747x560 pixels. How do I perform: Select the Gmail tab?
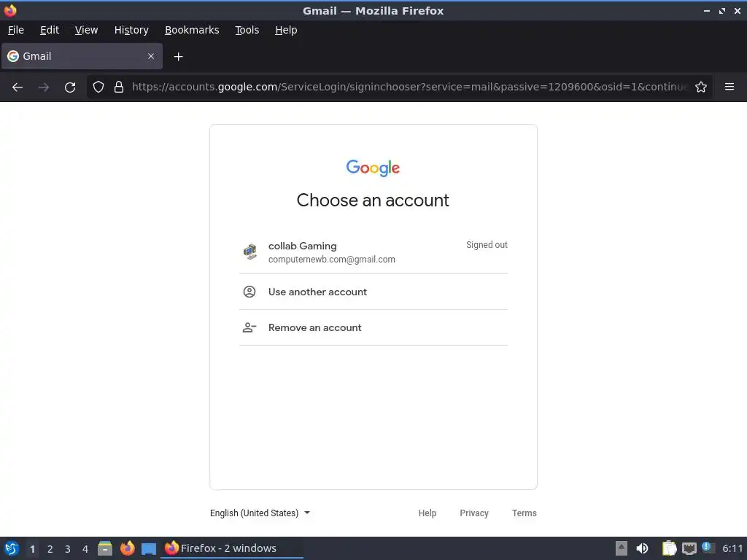click(x=82, y=56)
